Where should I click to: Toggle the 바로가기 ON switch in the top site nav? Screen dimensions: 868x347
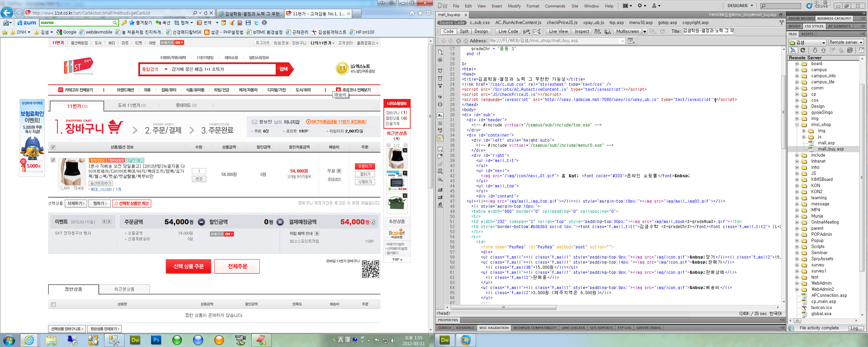[x=172, y=43]
